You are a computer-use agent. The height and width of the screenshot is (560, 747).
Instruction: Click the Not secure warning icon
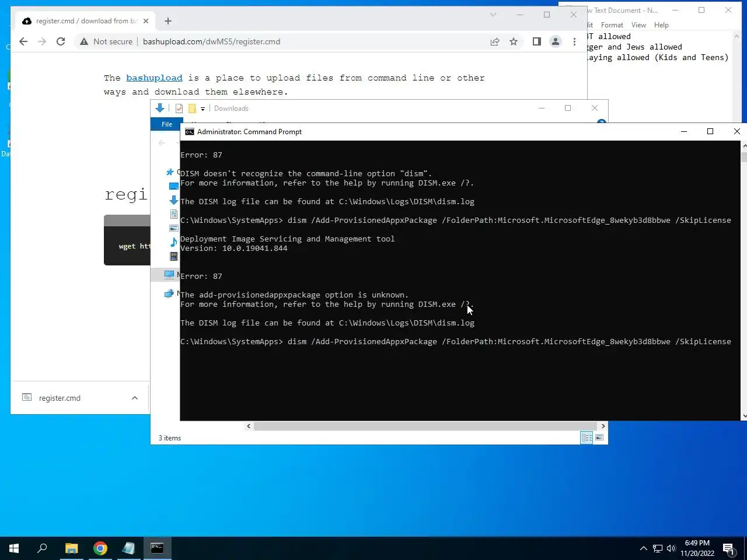[x=84, y=41]
